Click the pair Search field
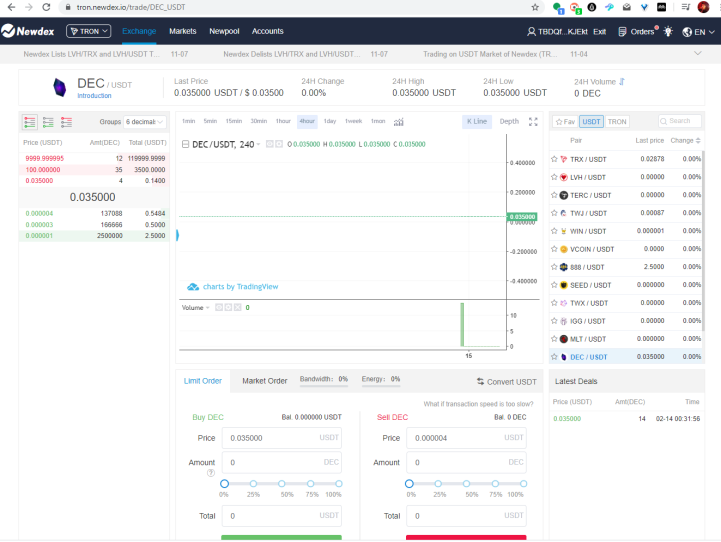The height and width of the screenshot is (542, 721). pos(680,121)
